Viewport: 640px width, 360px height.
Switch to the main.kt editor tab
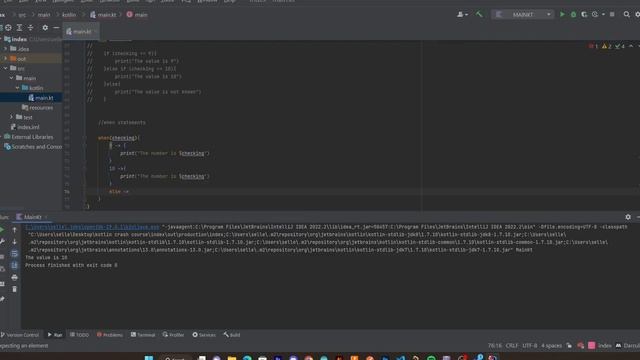[x=82, y=31]
